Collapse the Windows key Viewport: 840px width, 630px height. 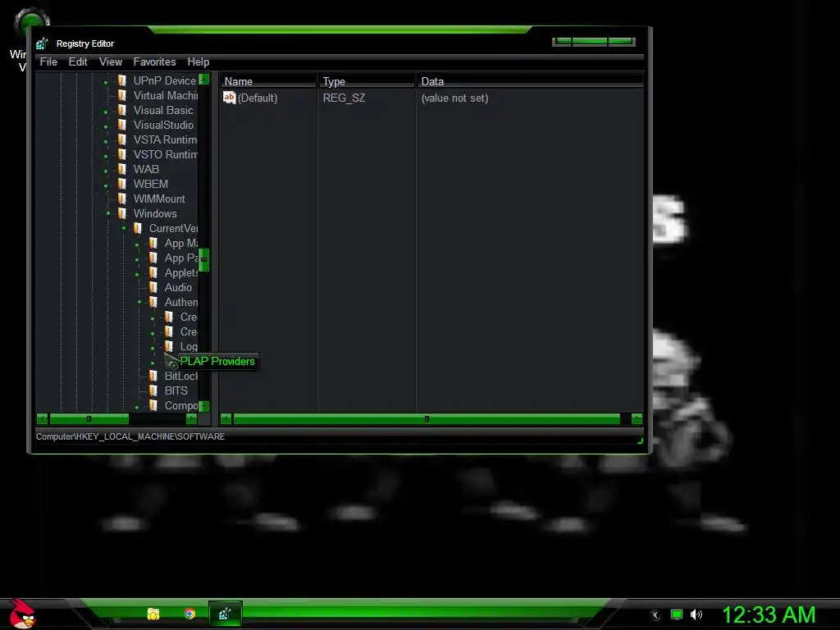coord(108,213)
